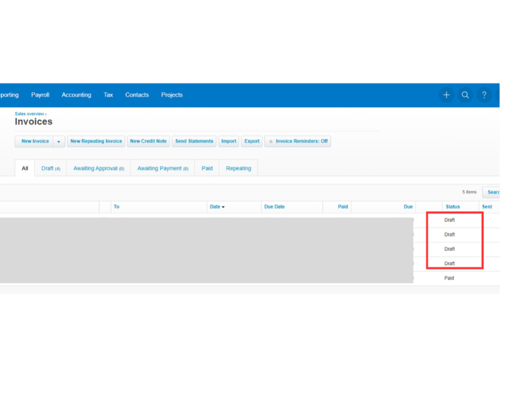Sort by the Due Date column header
Viewport: 532px width, 399px height.
(275, 206)
